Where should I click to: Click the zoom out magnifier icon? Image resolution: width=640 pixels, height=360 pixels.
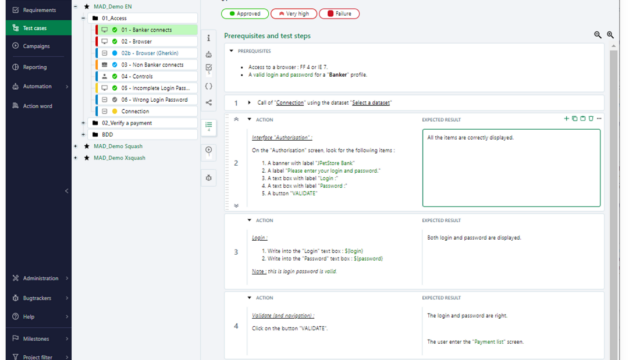coord(598,35)
